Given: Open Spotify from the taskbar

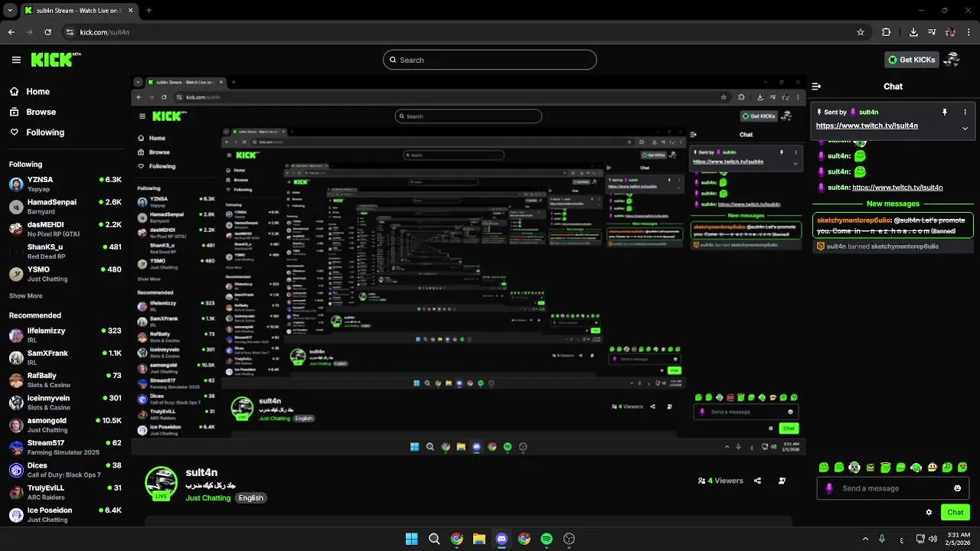Looking at the screenshot, I should [547, 539].
